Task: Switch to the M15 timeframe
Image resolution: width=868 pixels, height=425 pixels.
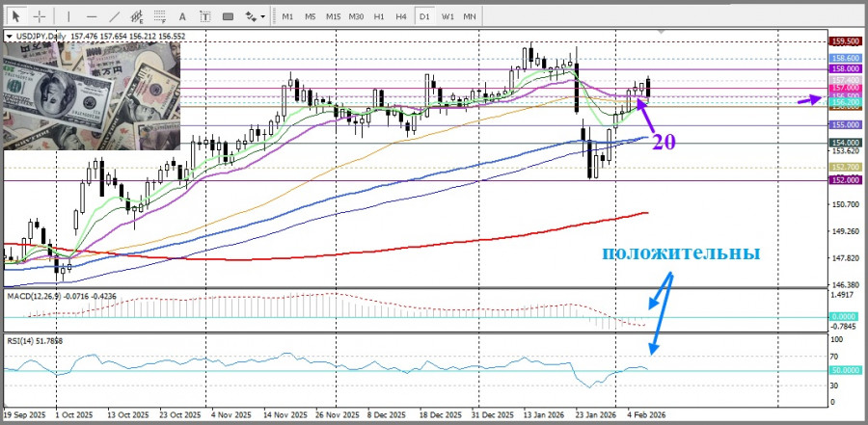Action: click(334, 16)
